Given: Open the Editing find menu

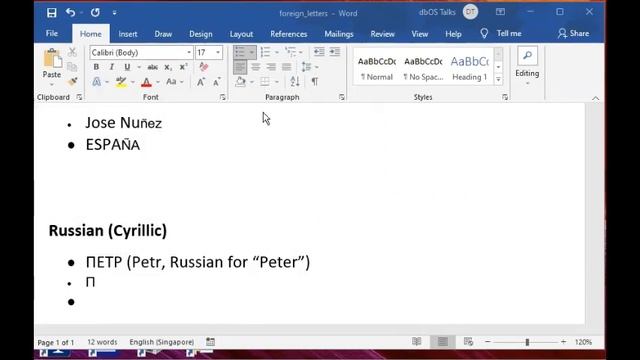Looking at the screenshot, I should click(x=527, y=64).
